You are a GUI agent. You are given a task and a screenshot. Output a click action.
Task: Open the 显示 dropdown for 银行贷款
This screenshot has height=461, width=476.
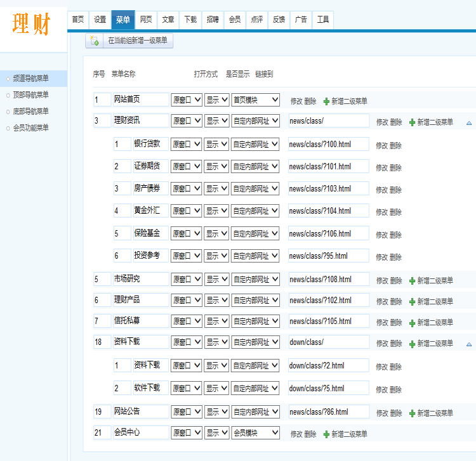pyautogui.click(x=216, y=145)
